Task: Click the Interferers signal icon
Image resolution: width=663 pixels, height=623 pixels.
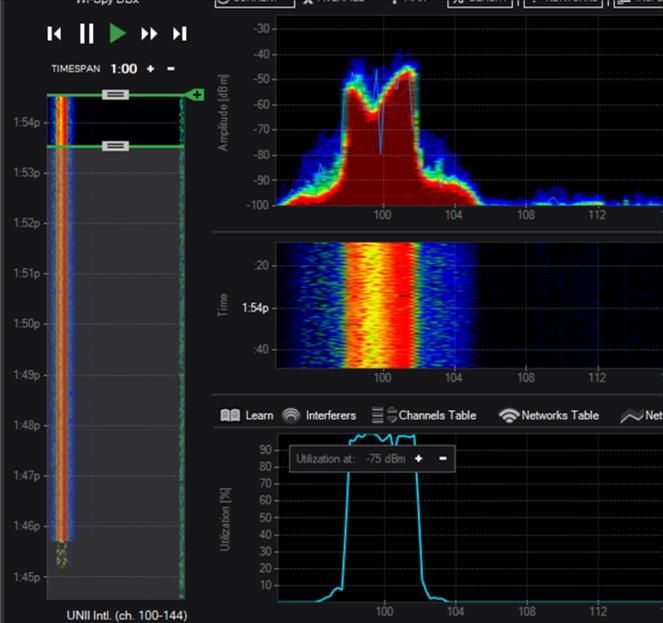Action: click(291, 416)
